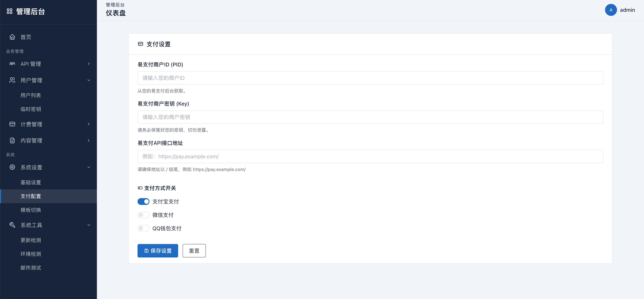Disable the 支付宝支付 switch

(143, 202)
